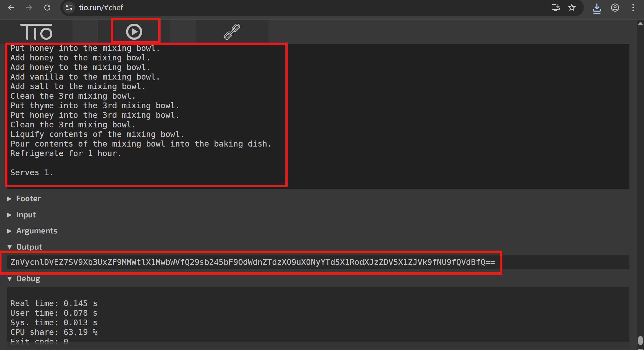Run the Chef program with play button
This screenshot has height=350, width=644.
(x=134, y=32)
